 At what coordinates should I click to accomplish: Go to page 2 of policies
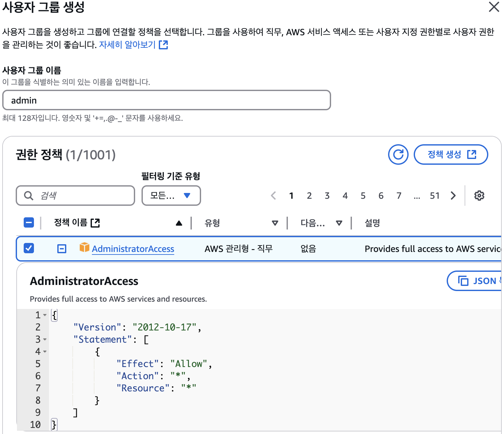(x=309, y=196)
